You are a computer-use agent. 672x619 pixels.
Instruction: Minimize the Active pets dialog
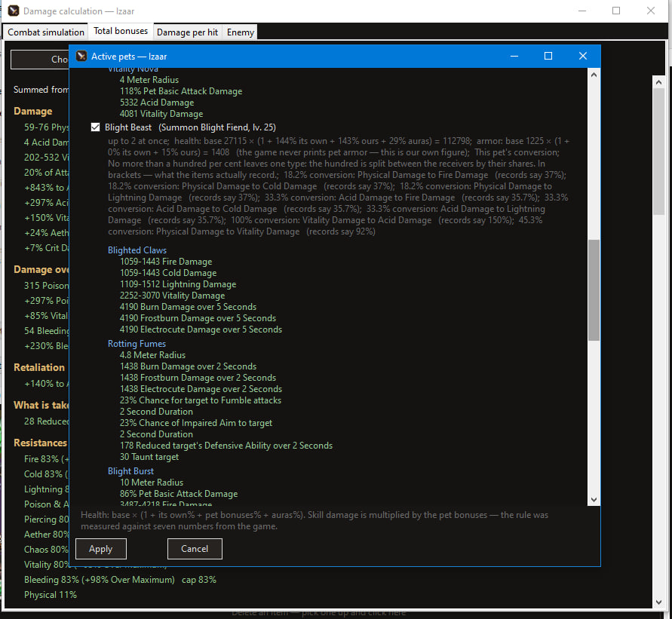[514, 56]
